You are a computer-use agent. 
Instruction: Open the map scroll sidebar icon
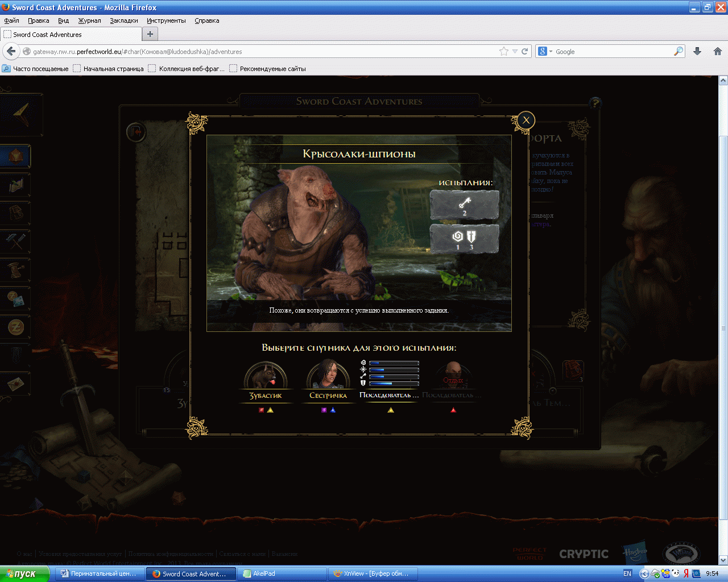[x=15, y=185]
